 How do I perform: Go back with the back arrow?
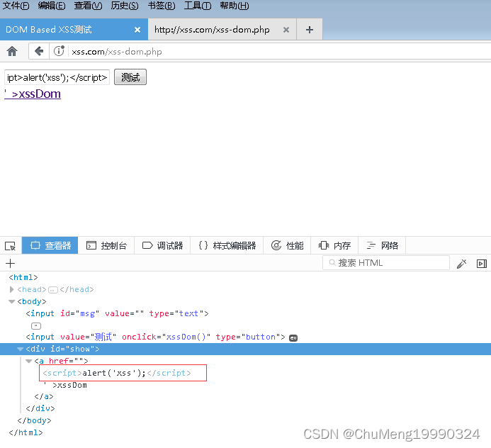click(39, 51)
